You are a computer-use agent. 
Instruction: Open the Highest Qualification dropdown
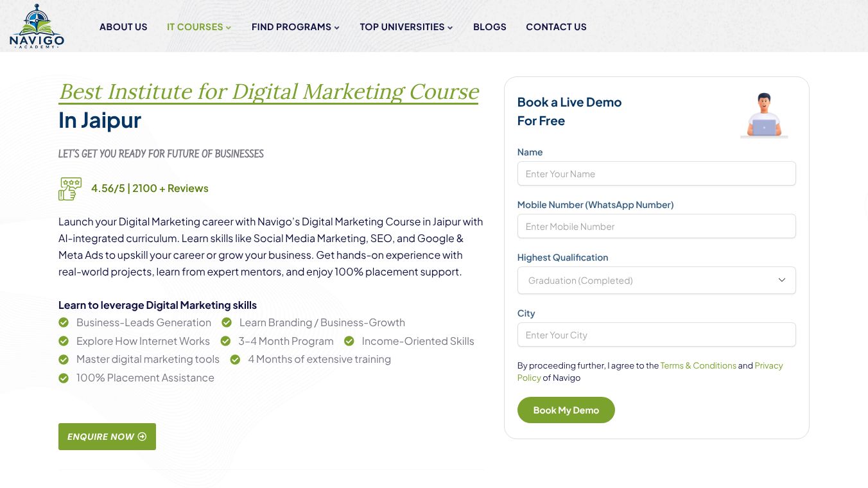(x=656, y=281)
